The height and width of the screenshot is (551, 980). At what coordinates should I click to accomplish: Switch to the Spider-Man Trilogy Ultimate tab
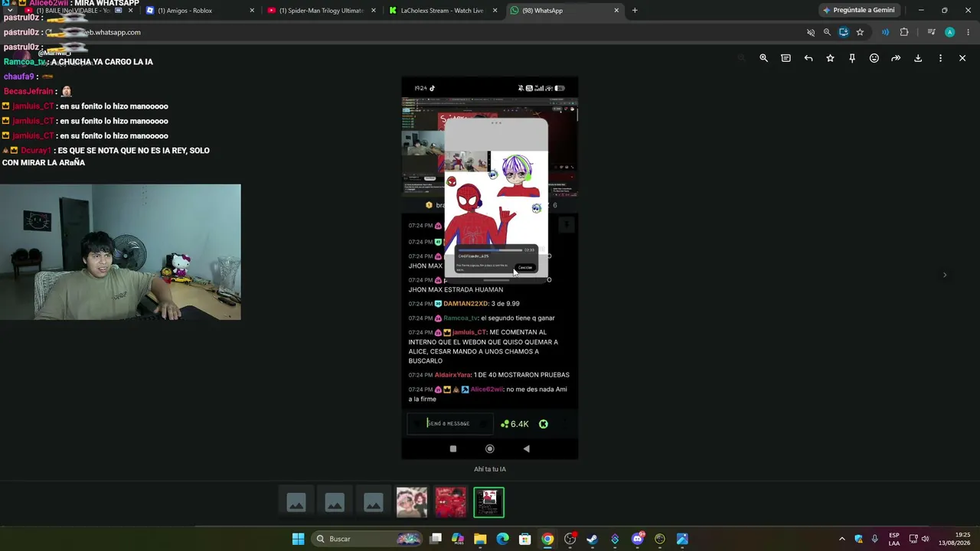[x=322, y=11]
